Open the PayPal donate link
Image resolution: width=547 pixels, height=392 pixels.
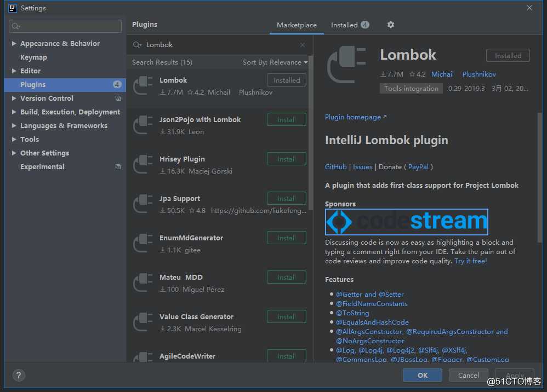point(418,167)
